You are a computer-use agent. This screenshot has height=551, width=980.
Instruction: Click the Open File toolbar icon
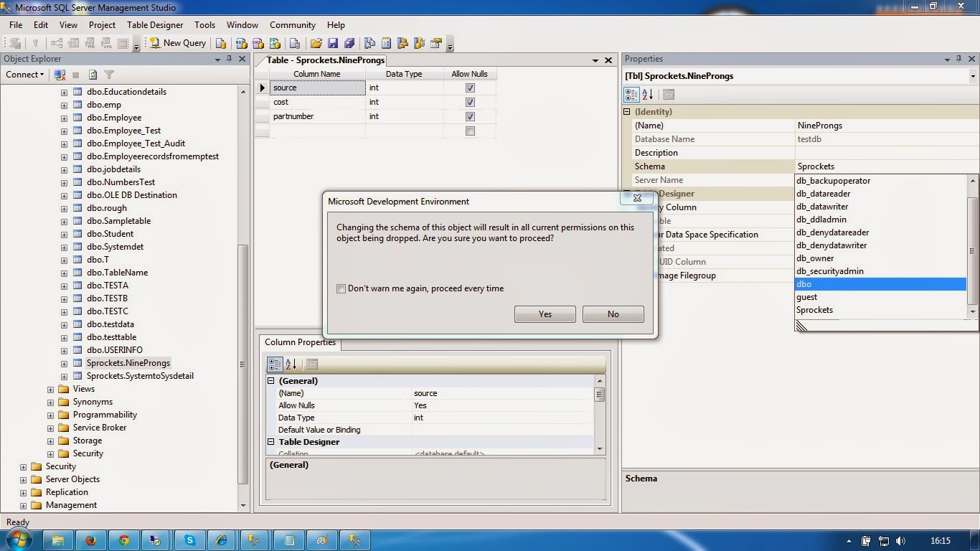(x=316, y=44)
